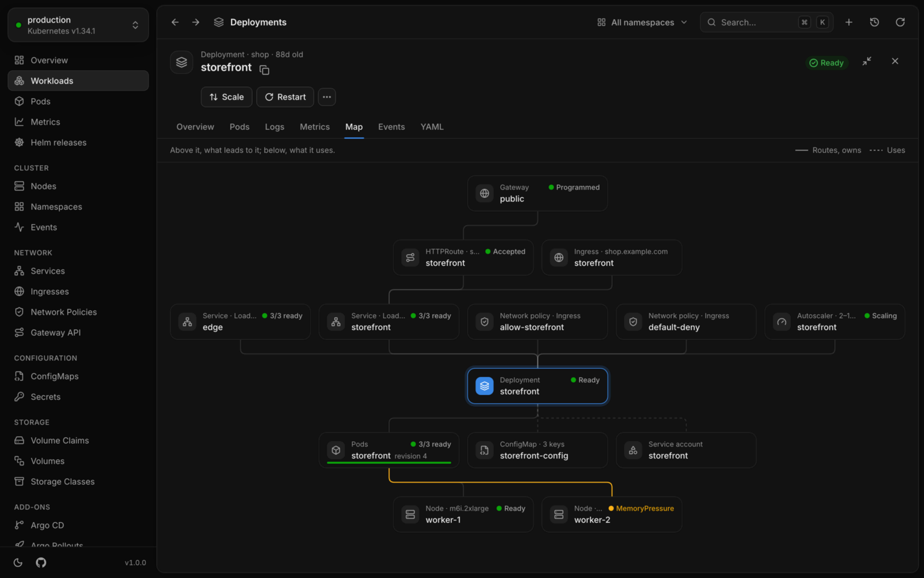Click the navigate forward arrow
Image resolution: width=924 pixels, height=578 pixels.
pyautogui.click(x=196, y=22)
